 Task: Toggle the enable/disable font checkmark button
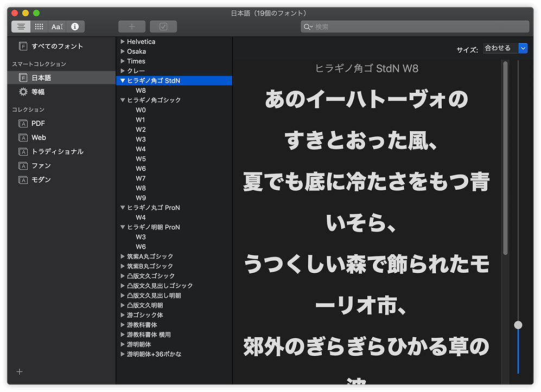tap(163, 27)
